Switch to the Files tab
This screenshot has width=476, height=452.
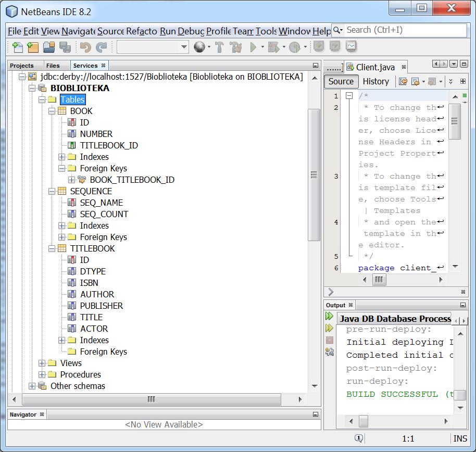(53, 66)
